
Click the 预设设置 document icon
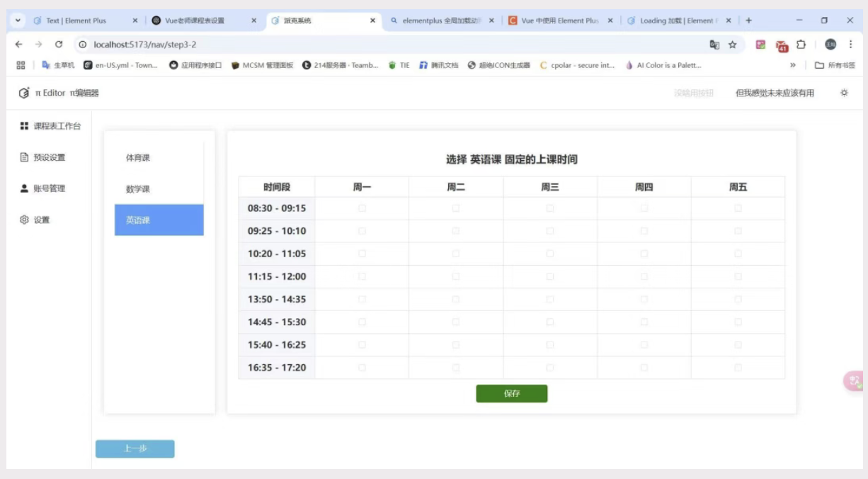[x=24, y=157]
